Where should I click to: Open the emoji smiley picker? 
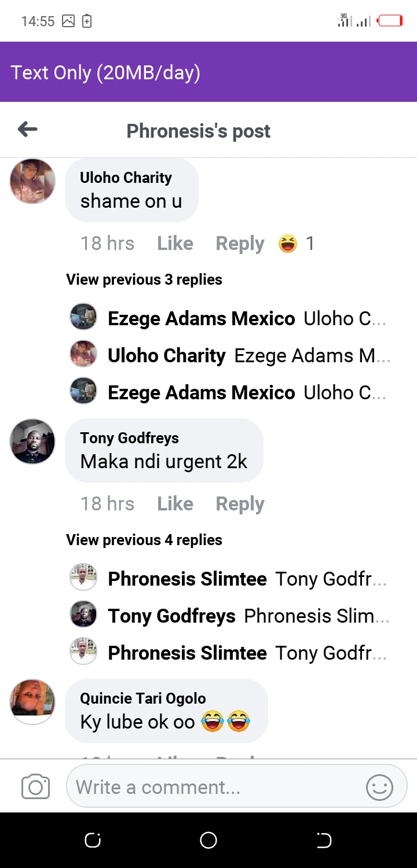(x=379, y=787)
